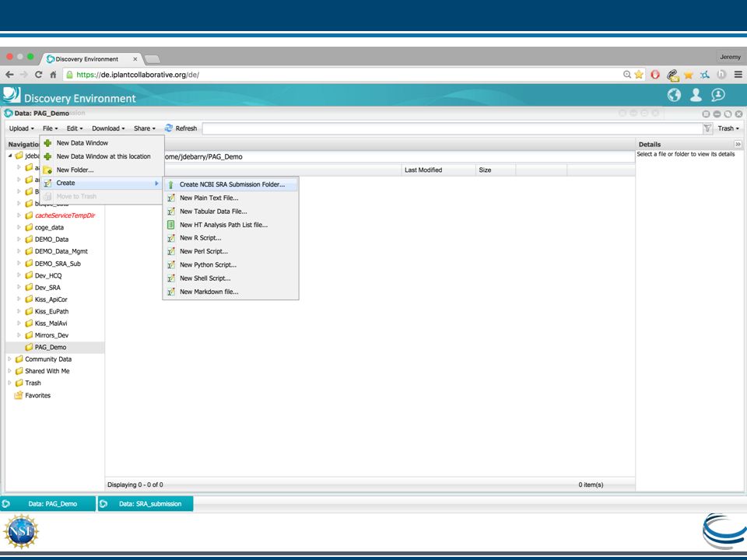
Task: Open the File menu in Data window
Action: [x=50, y=128]
